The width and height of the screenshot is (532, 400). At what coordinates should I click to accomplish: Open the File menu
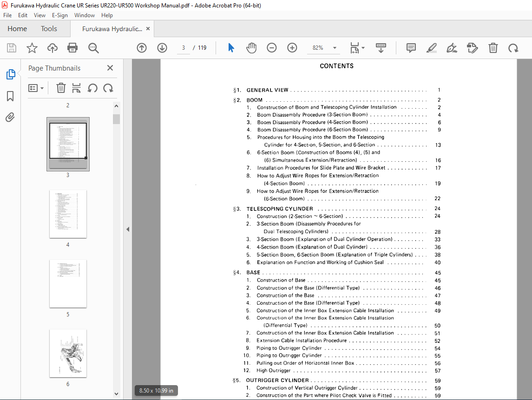(7, 15)
